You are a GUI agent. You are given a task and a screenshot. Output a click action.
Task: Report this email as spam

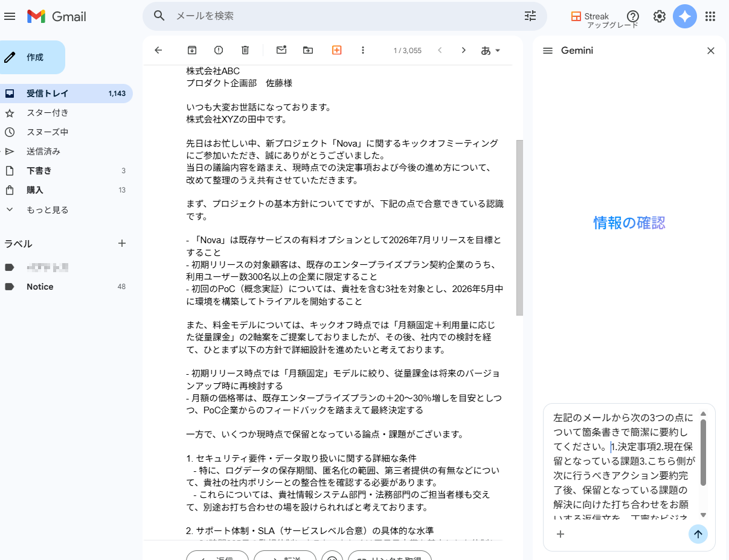click(x=219, y=50)
